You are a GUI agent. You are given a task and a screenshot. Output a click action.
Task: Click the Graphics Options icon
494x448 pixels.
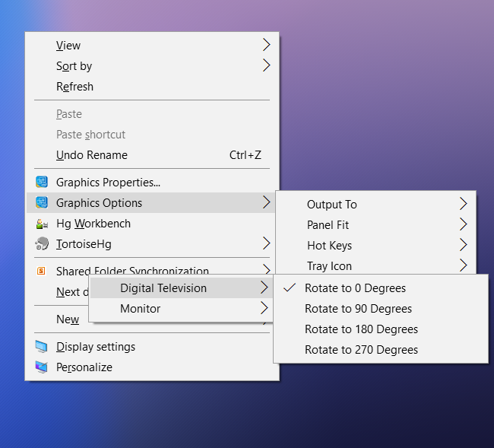[x=42, y=203]
